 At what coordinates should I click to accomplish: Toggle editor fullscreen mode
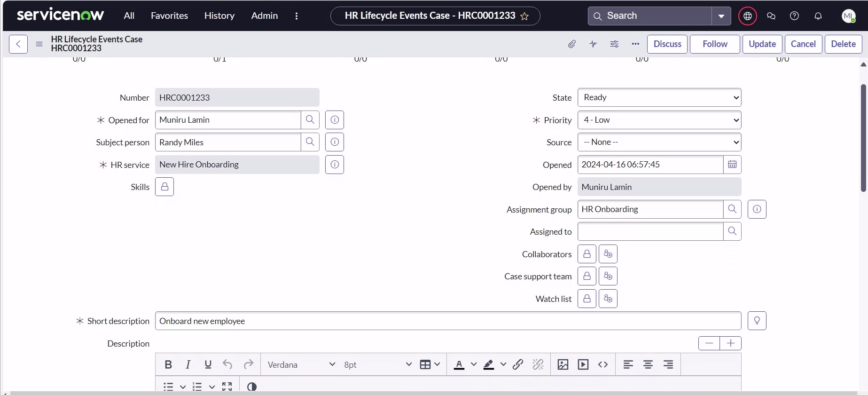227,387
